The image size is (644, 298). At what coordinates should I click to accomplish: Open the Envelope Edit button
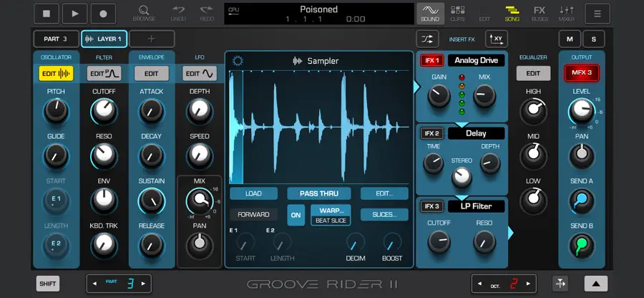[152, 74]
